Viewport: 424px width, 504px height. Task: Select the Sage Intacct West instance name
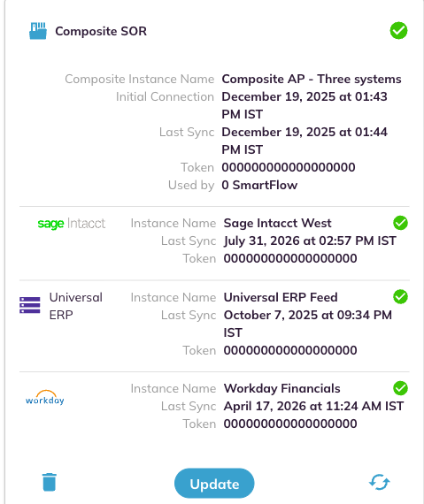[x=277, y=223]
